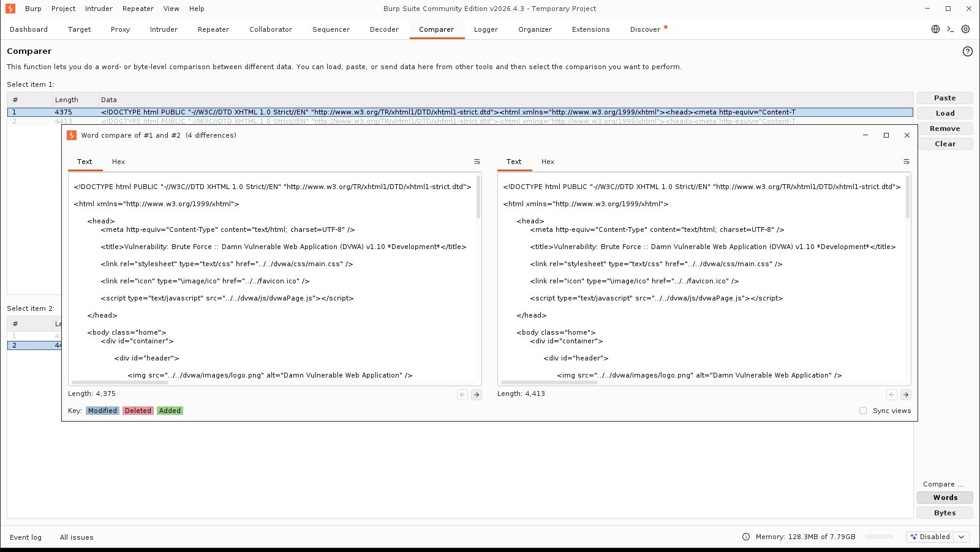The image size is (980, 552).
Task: Click the Modified key color swatch
Action: click(102, 411)
